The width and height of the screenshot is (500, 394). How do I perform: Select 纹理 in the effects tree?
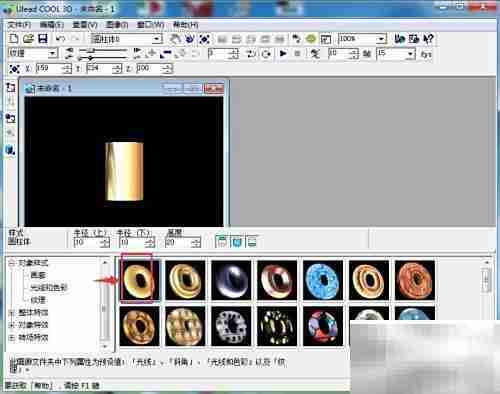(38, 300)
